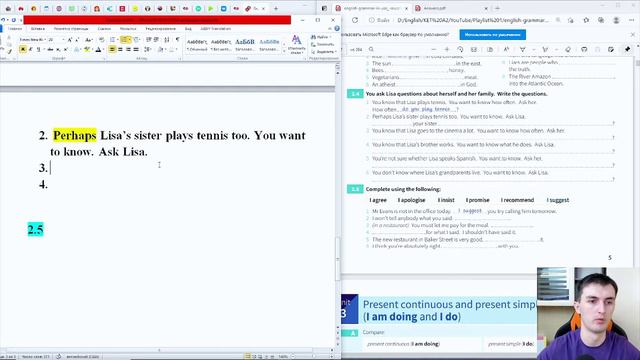Align text right in Word
The width and height of the screenshot is (640, 360).
[128, 49]
